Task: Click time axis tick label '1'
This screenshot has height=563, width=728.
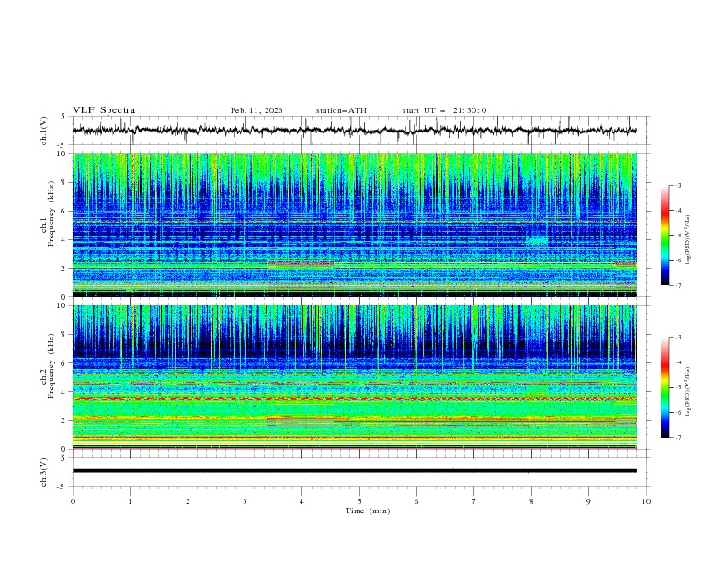Action: [130, 501]
